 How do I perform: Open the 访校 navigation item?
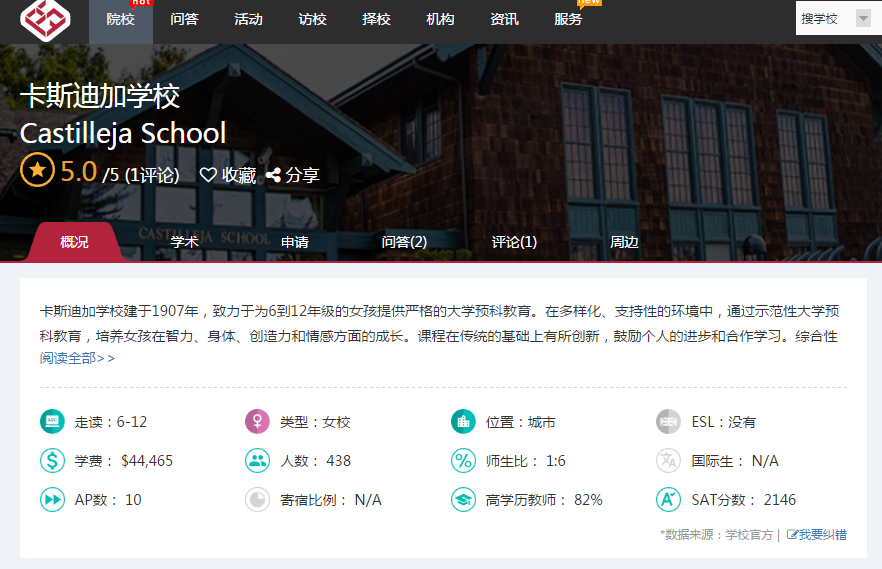click(313, 20)
